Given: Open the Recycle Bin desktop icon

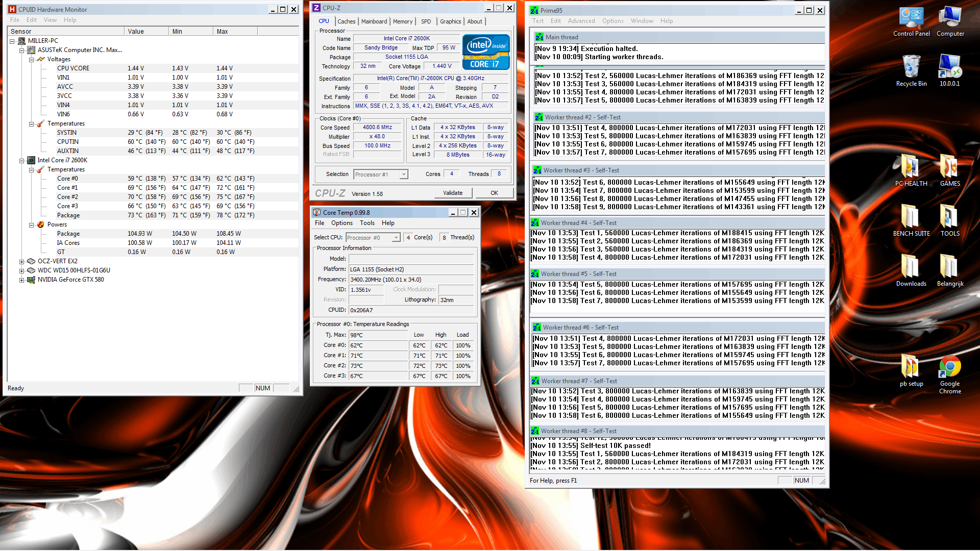Looking at the screenshot, I should click(911, 71).
